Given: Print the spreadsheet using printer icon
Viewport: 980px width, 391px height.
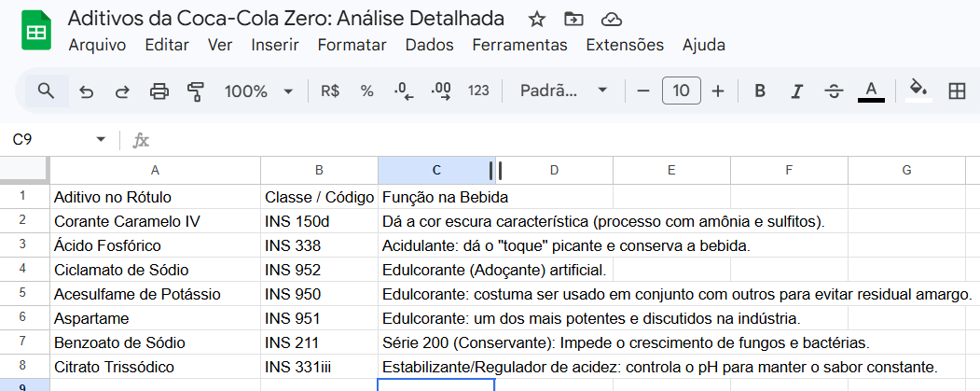Looking at the screenshot, I should 159,91.
